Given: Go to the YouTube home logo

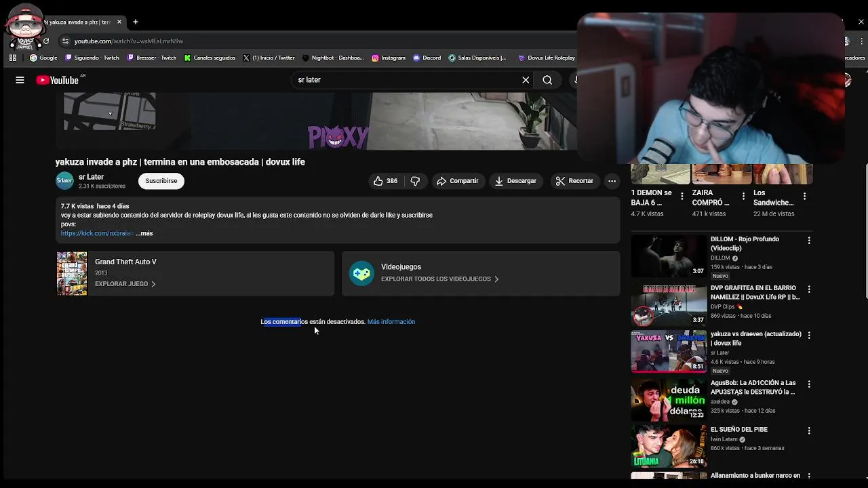Looking at the screenshot, I should [x=58, y=80].
